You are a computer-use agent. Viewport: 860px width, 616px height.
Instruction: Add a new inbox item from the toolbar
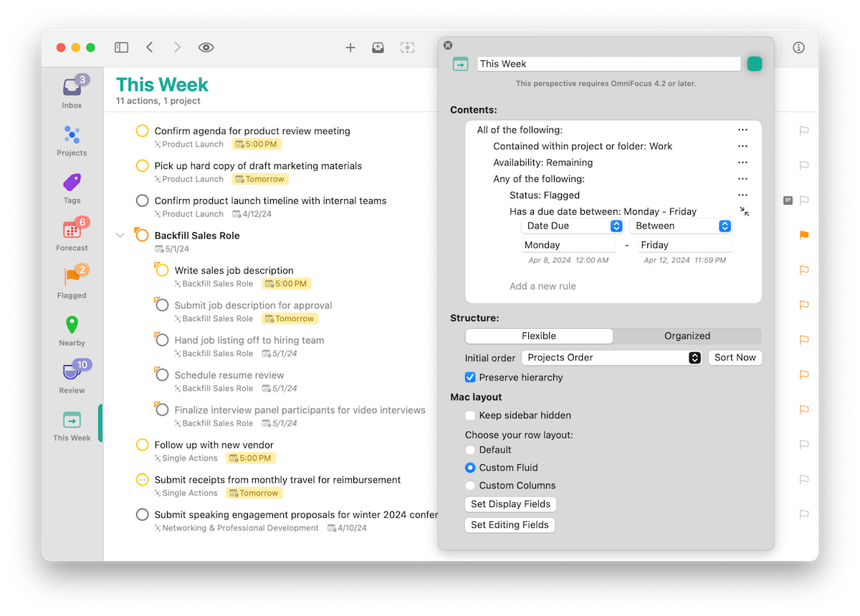[x=378, y=47]
